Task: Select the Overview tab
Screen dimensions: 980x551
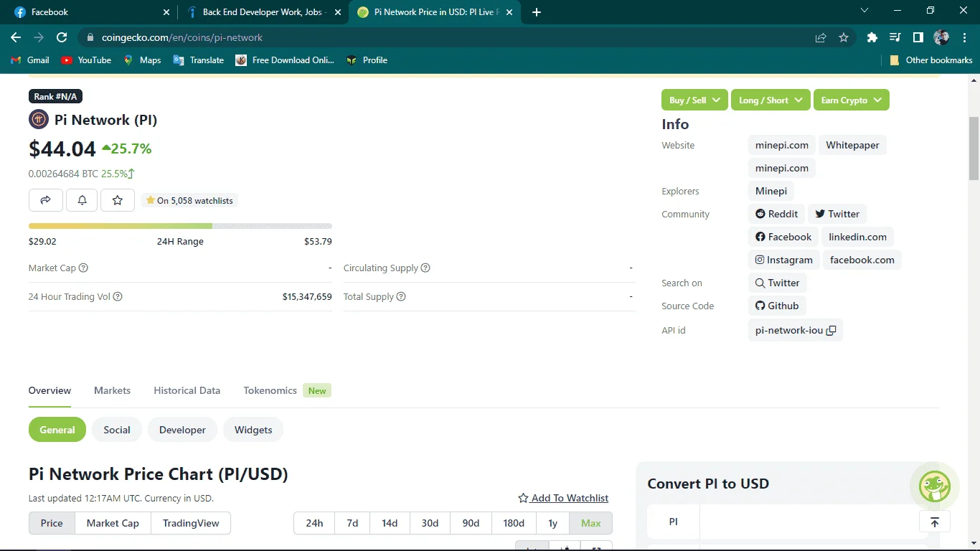Action: click(x=50, y=390)
